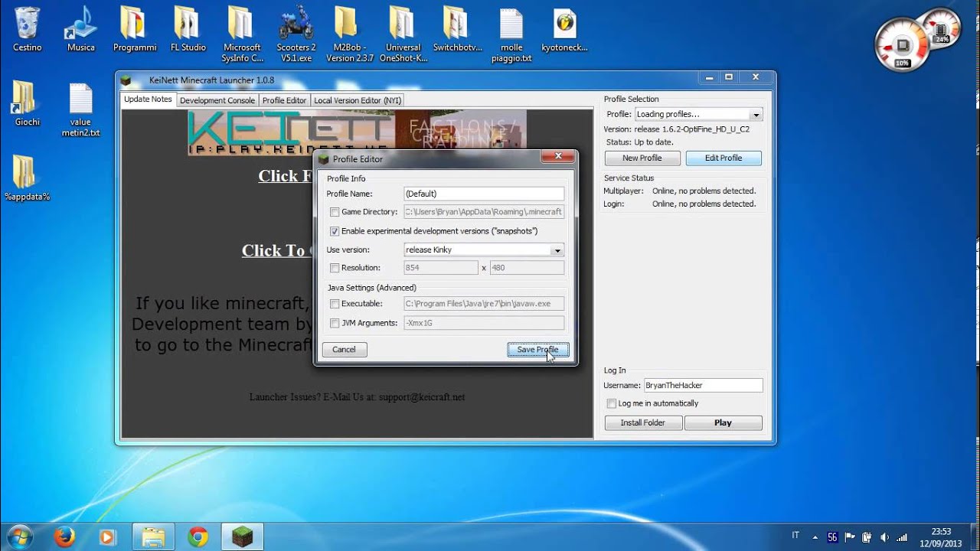
Task: Select the value metin2.txt file
Action: click(80, 109)
